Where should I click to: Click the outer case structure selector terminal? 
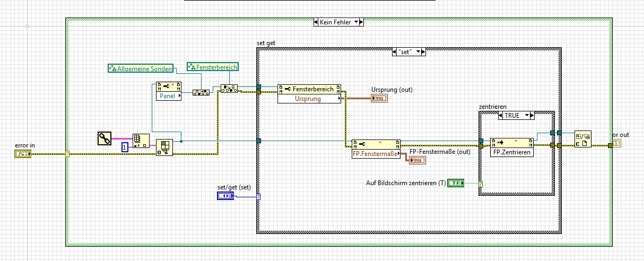point(67,154)
